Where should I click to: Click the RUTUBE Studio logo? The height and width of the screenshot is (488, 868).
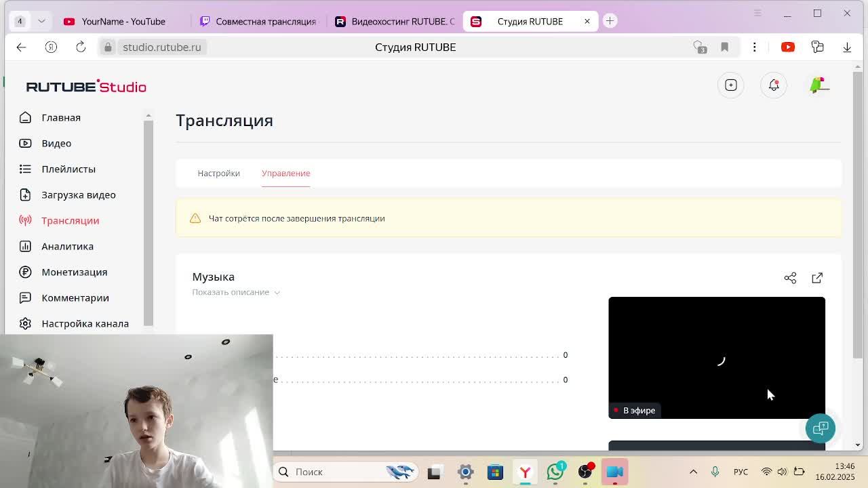86,86
